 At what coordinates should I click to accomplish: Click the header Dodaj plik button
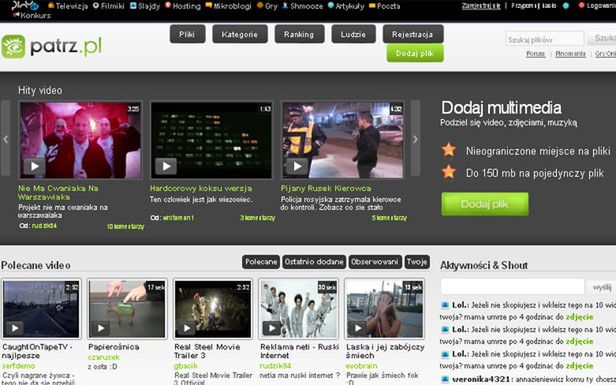tap(415, 53)
